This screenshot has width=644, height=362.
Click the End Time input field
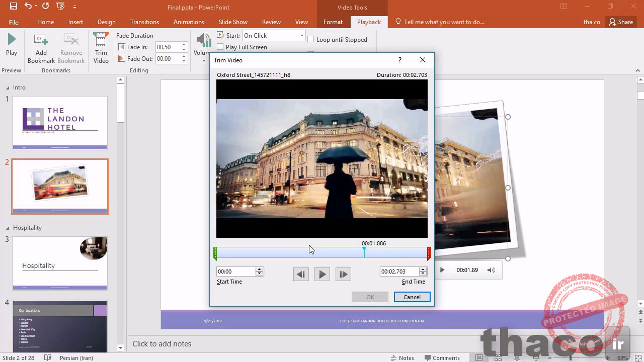pos(399,271)
